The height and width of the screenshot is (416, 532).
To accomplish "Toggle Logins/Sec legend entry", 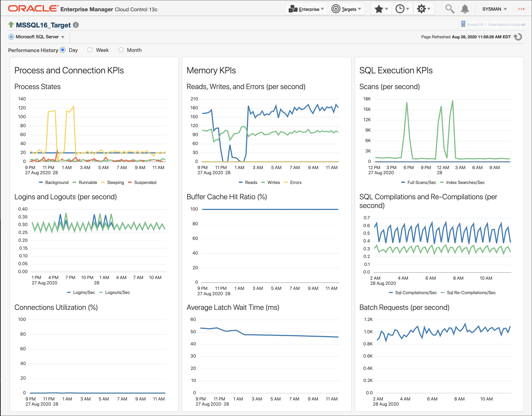I will pos(81,292).
